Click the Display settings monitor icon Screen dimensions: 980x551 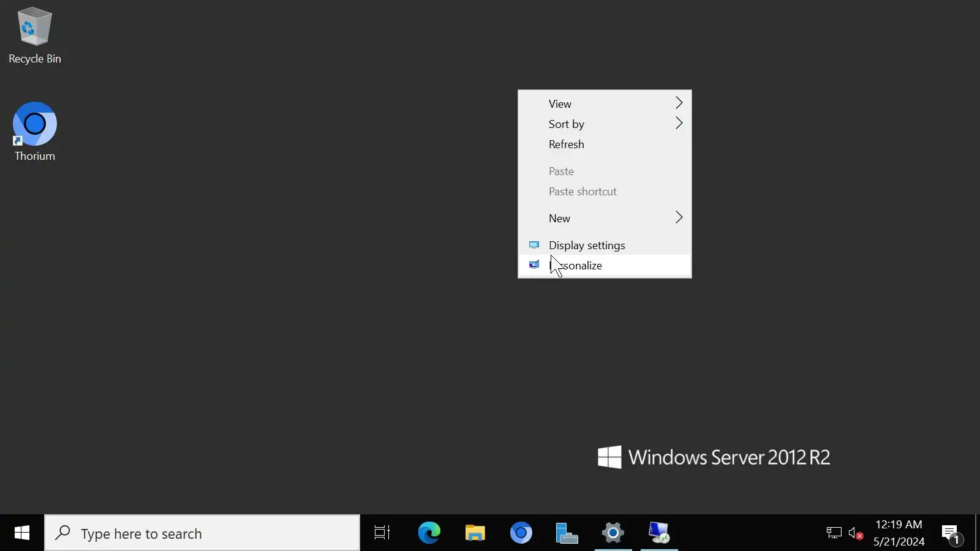534,245
